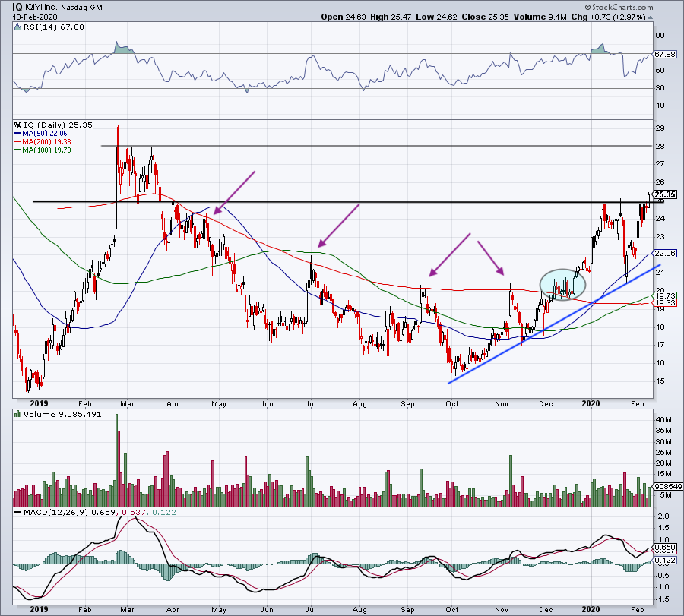Select the Volume 9.1M header value
The image size is (684, 616).
540,17
